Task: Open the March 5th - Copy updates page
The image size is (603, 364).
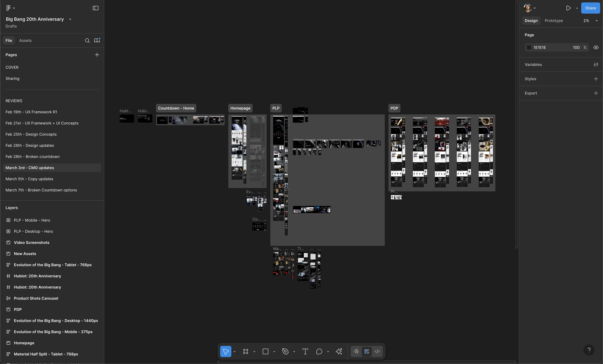Action: tap(29, 179)
